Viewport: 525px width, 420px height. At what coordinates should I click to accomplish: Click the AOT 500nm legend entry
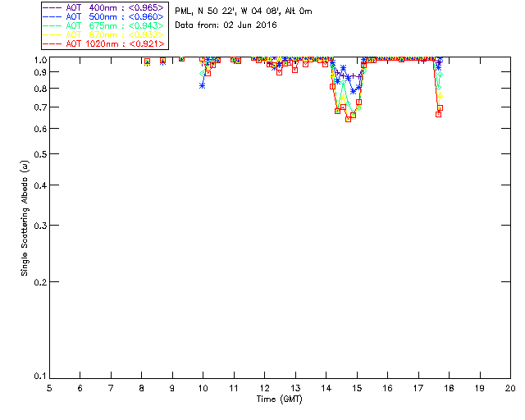(x=104, y=16)
